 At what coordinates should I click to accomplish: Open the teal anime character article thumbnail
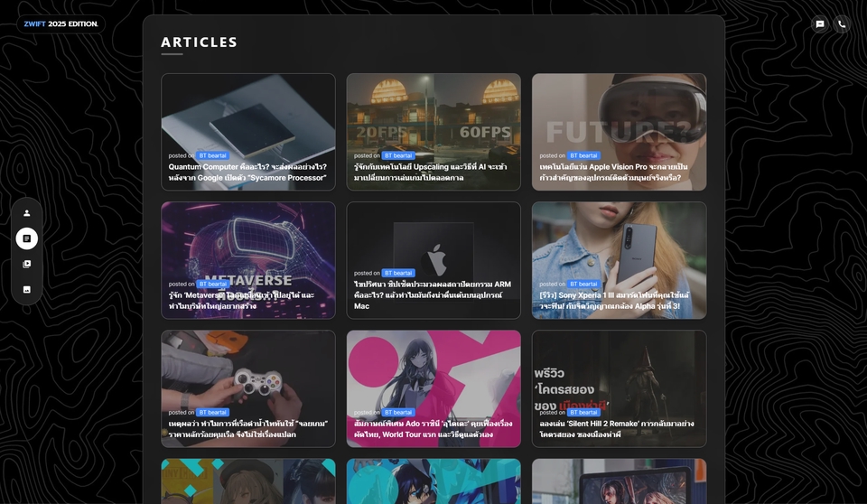point(433,481)
